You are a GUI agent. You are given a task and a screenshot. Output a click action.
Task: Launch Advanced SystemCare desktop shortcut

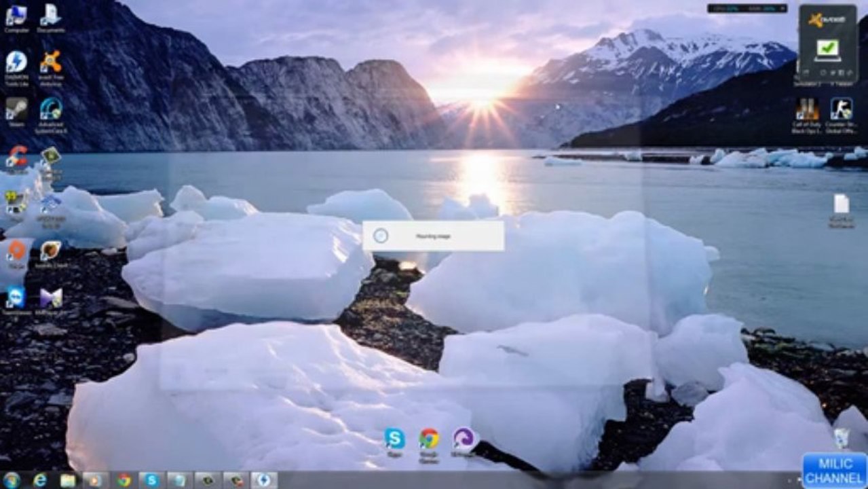tap(51, 114)
